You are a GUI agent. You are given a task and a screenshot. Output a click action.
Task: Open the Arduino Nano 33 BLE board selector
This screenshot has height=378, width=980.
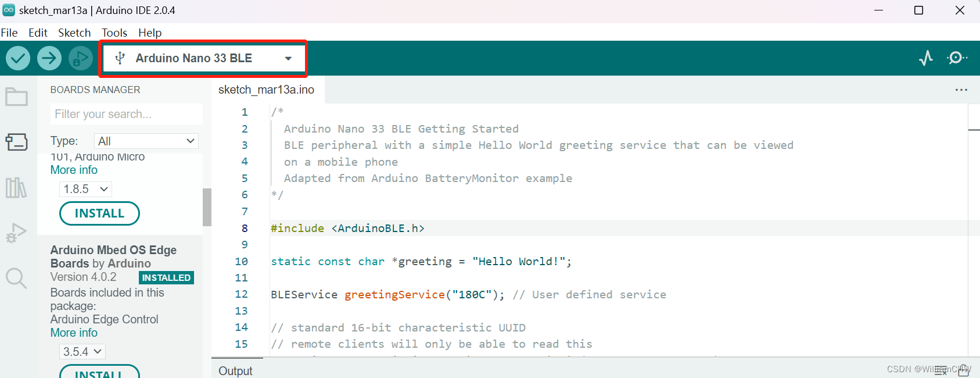pos(203,58)
